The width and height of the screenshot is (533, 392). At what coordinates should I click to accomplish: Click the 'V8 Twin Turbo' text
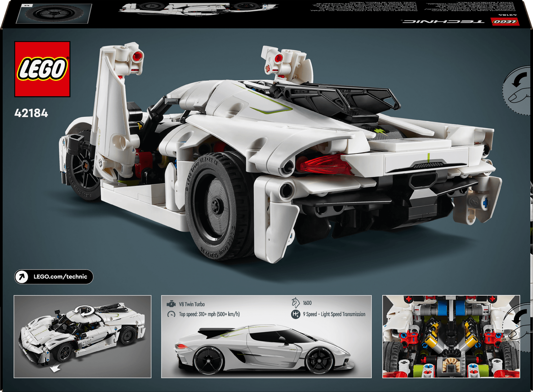(192, 304)
